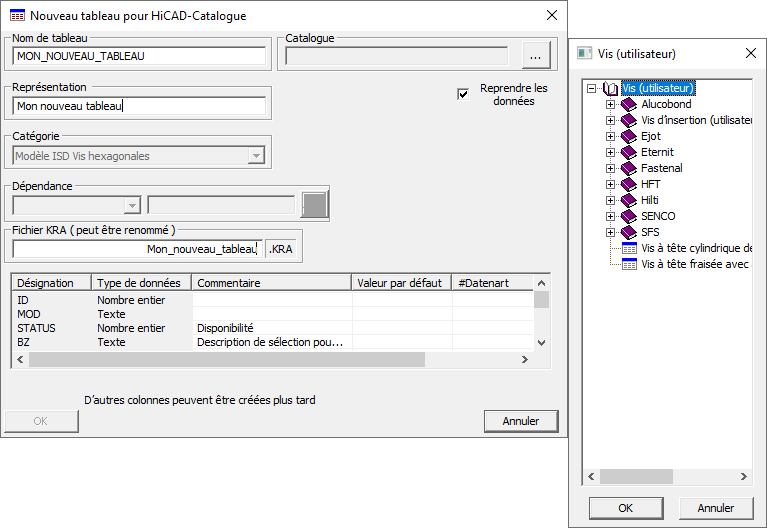The image size is (767, 528).
Task: Expand the Vis d'insertion (utilisateur) node
Action: [x=610, y=120]
